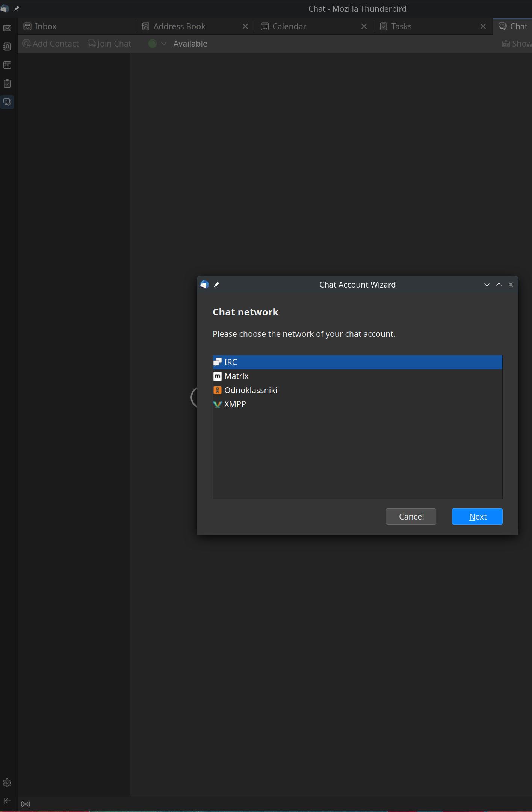The image size is (532, 812).
Task: Select Odnoklassniki network entry
Action: coord(251,390)
